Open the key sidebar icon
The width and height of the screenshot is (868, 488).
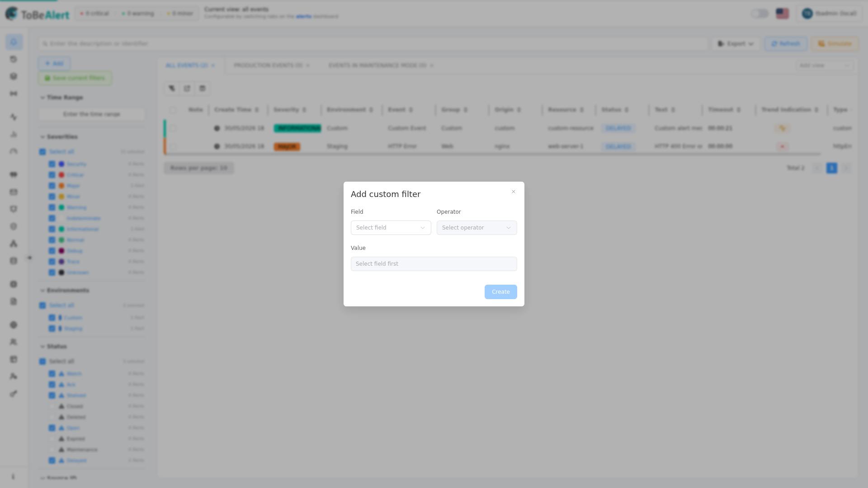(14, 394)
